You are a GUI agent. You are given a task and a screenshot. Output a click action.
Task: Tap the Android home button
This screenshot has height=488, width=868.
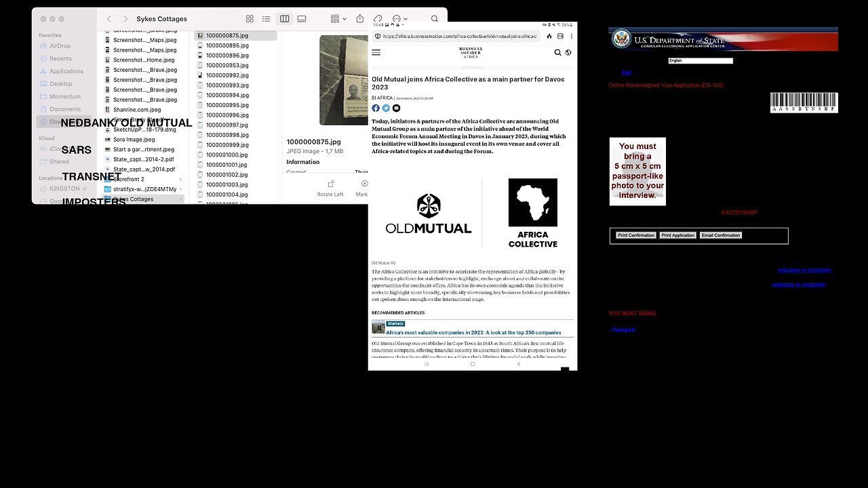473,364
